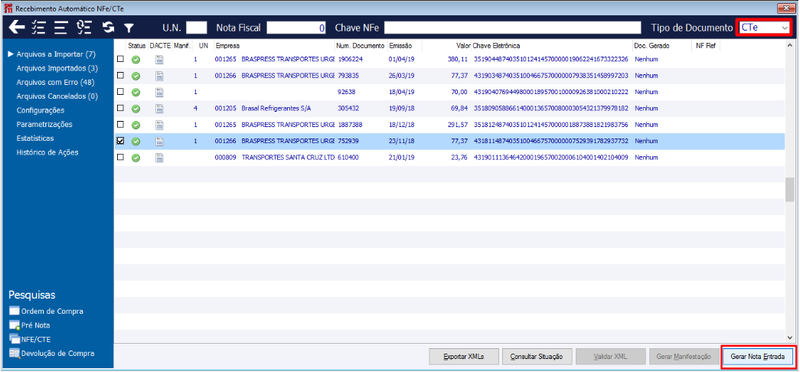Open Configurações in the sidebar
The height and width of the screenshot is (372, 800).
40,110
